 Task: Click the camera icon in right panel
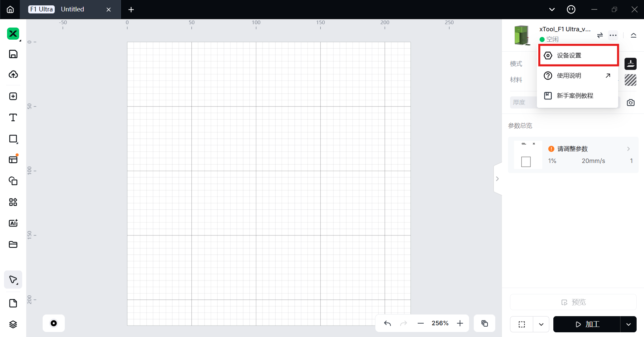[631, 102]
